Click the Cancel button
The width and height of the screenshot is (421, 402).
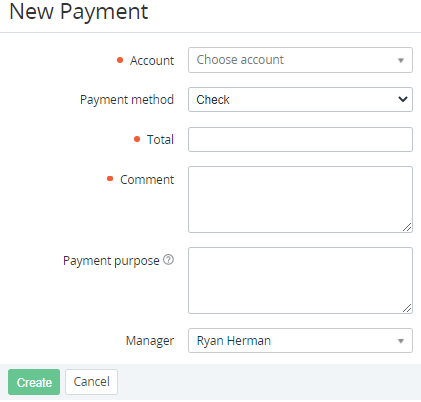pos(91,382)
